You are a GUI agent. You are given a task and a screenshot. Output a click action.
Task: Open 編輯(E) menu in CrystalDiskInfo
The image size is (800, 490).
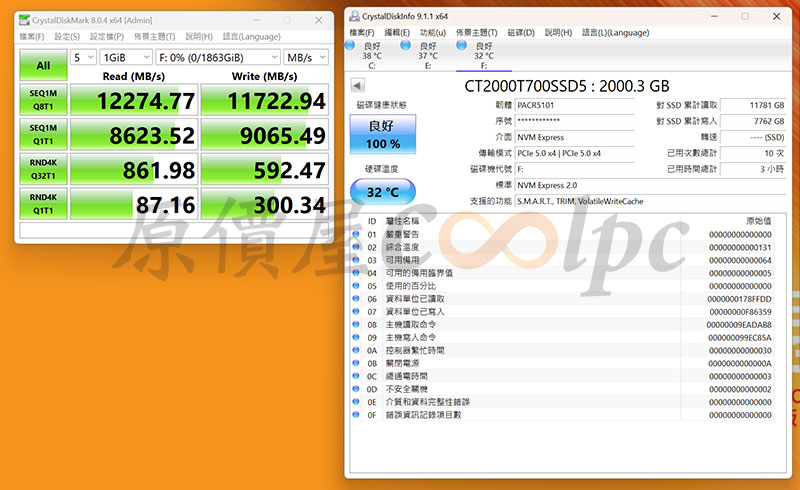[397, 33]
